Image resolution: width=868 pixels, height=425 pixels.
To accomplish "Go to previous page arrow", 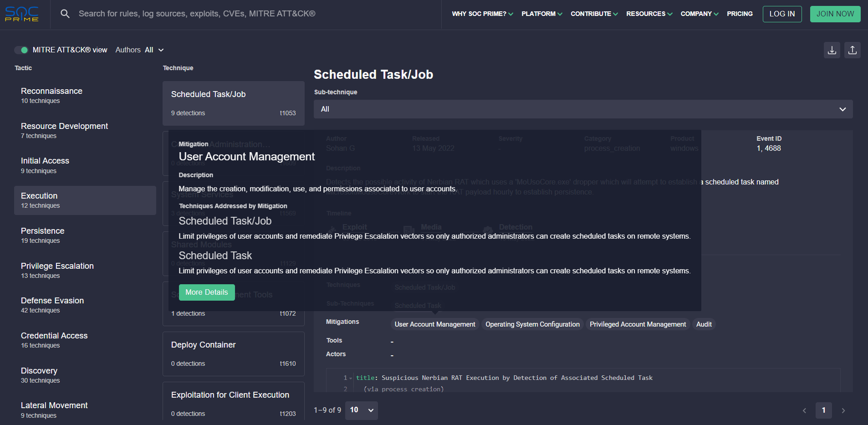I will [x=804, y=410].
